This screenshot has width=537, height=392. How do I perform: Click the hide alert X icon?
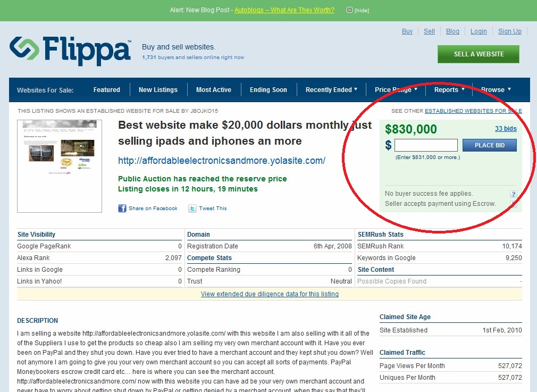(349, 10)
